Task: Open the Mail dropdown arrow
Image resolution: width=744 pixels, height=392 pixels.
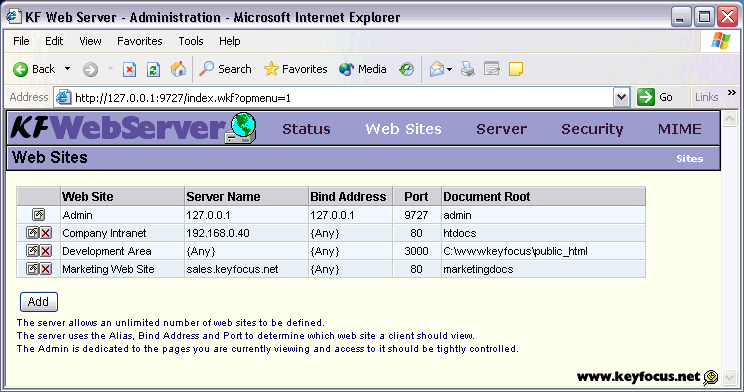Action: click(x=449, y=70)
